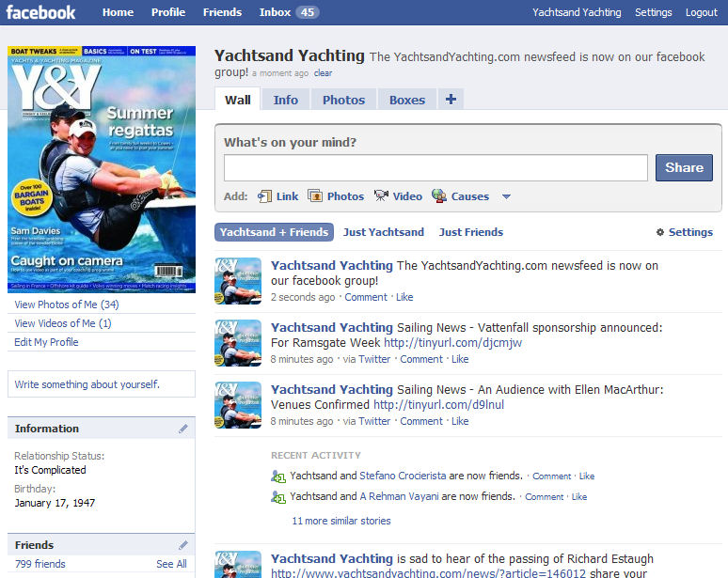This screenshot has width=728, height=578.
Task: Comment on A Rehman Vayani friendship story
Action: tap(545, 497)
